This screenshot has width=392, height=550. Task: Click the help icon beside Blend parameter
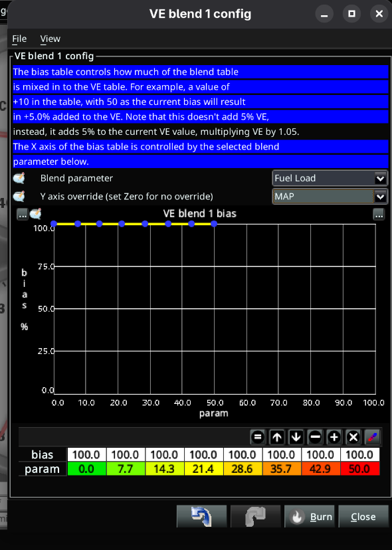[19, 178]
